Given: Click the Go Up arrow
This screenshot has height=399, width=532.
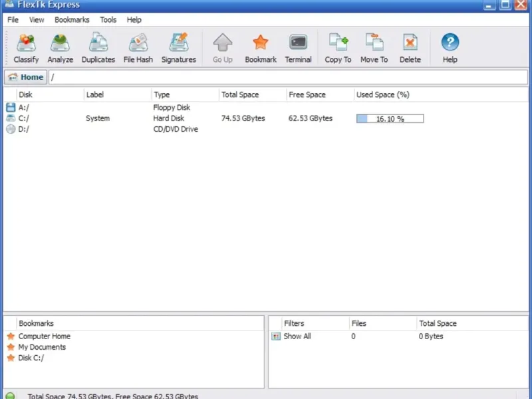Looking at the screenshot, I should 223,48.
